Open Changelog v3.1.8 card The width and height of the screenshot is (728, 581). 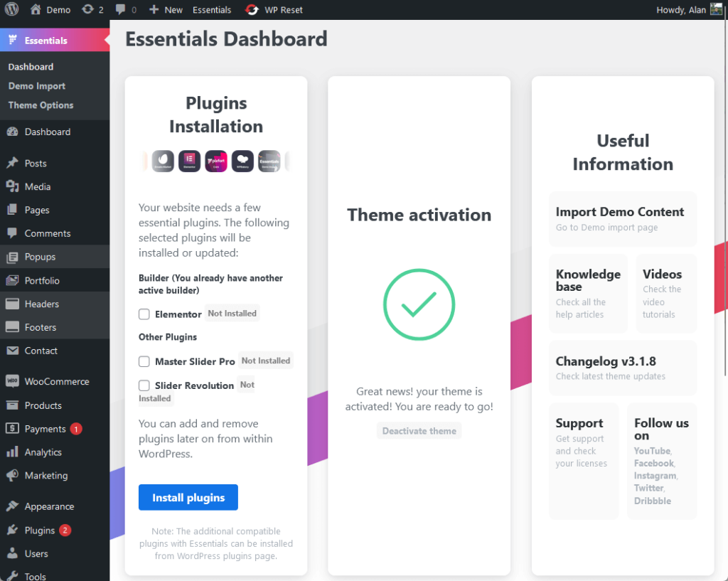[x=623, y=368]
